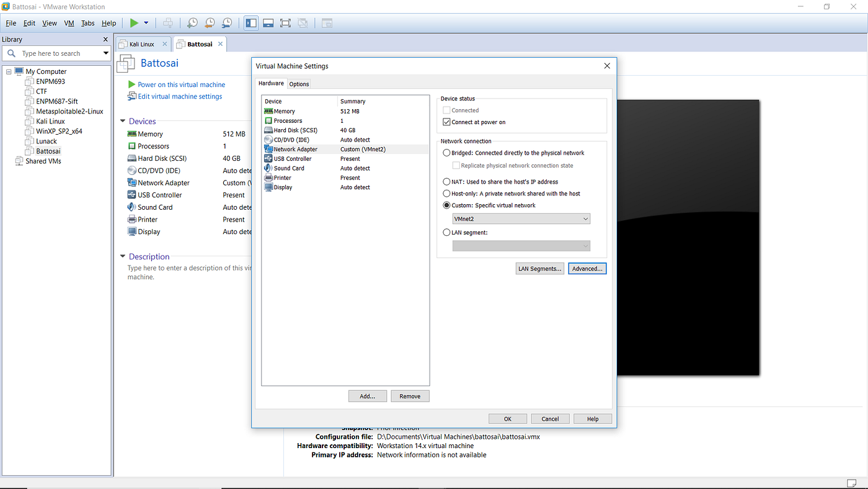This screenshot has height=489, width=868.
Task: Open the View menu
Action: coord(50,23)
